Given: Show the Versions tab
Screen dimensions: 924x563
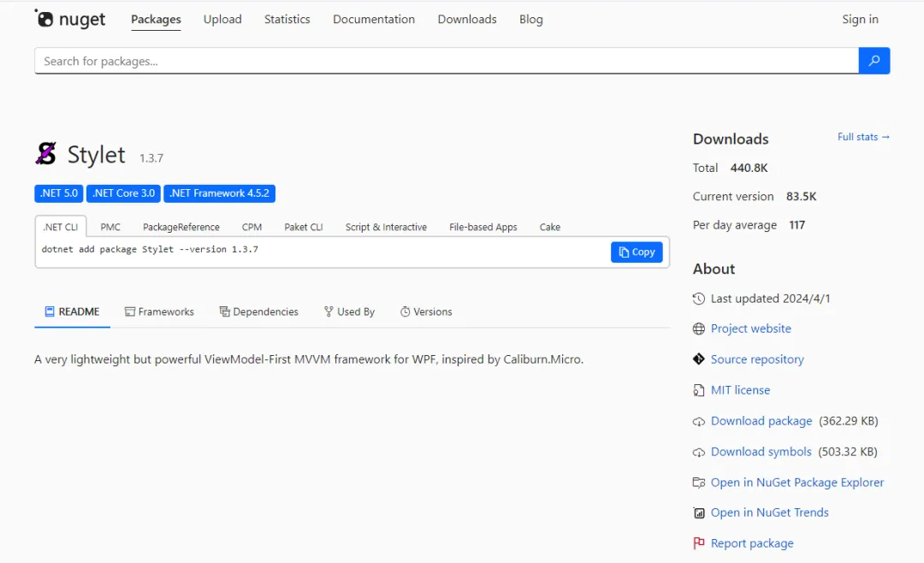Looking at the screenshot, I should pos(426,311).
